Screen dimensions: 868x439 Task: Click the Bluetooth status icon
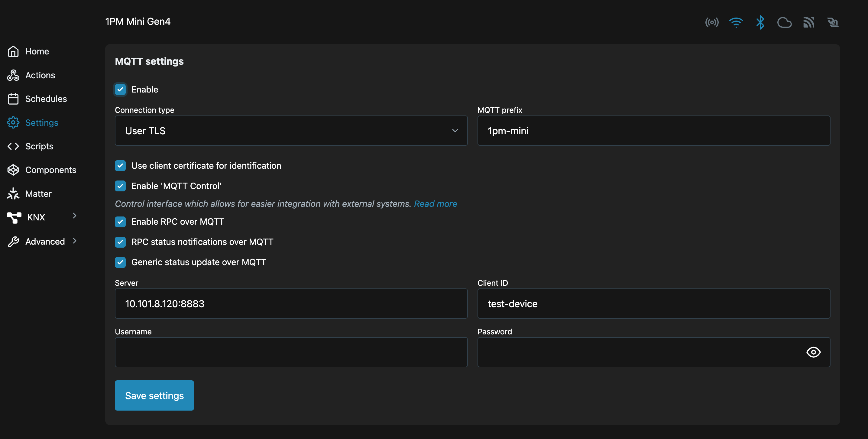pos(760,22)
